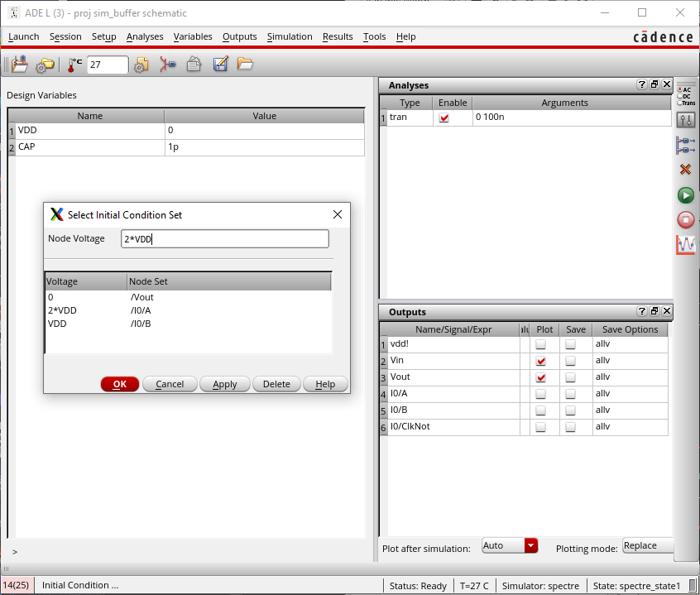Click the OK button in Initial Condition dialog
700x595 pixels.
click(120, 384)
